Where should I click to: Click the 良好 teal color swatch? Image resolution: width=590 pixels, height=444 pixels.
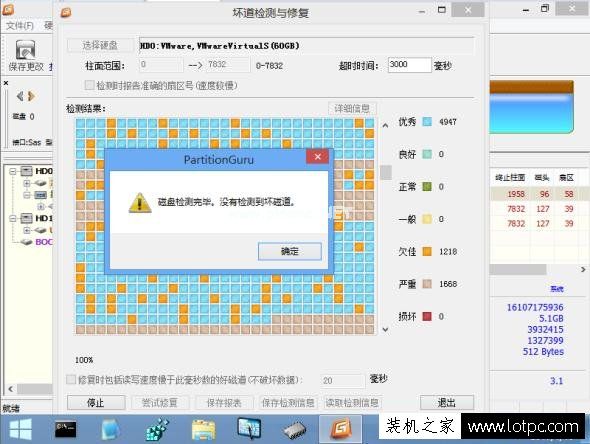tap(427, 154)
